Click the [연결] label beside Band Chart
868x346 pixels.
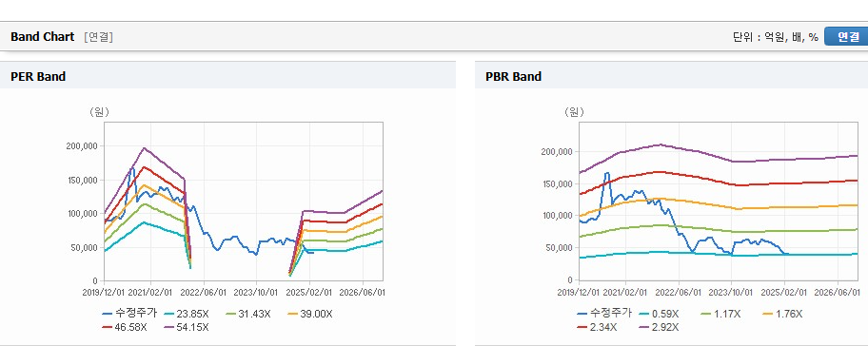(x=99, y=37)
